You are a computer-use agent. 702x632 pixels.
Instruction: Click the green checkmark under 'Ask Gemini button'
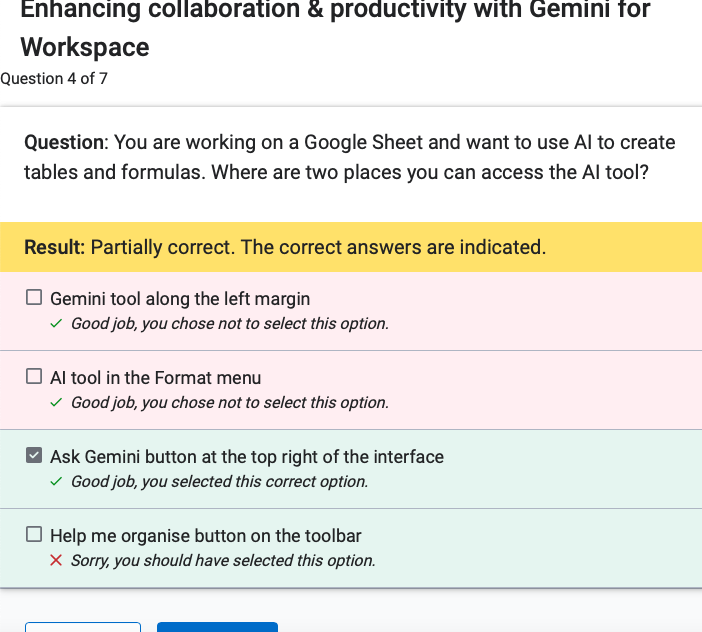[56, 482]
